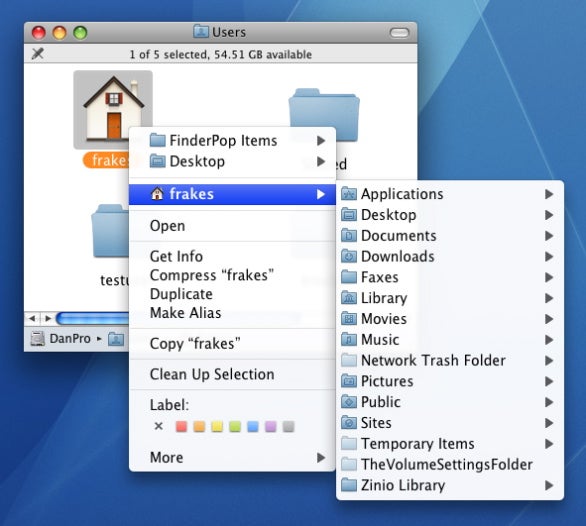The height and width of the screenshot is (526, 586).
Task: Click the Public folder icon in submenu
Action: point(349,402)
